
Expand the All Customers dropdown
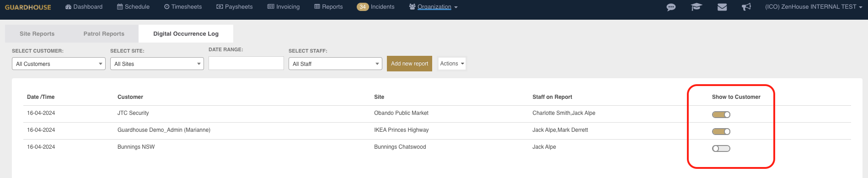pyautogui.click(x=59, y=64)
